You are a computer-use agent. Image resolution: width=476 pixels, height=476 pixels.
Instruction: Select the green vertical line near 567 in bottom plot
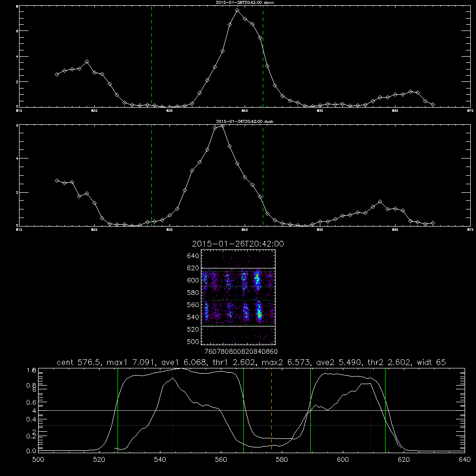[x=243, y=410]
